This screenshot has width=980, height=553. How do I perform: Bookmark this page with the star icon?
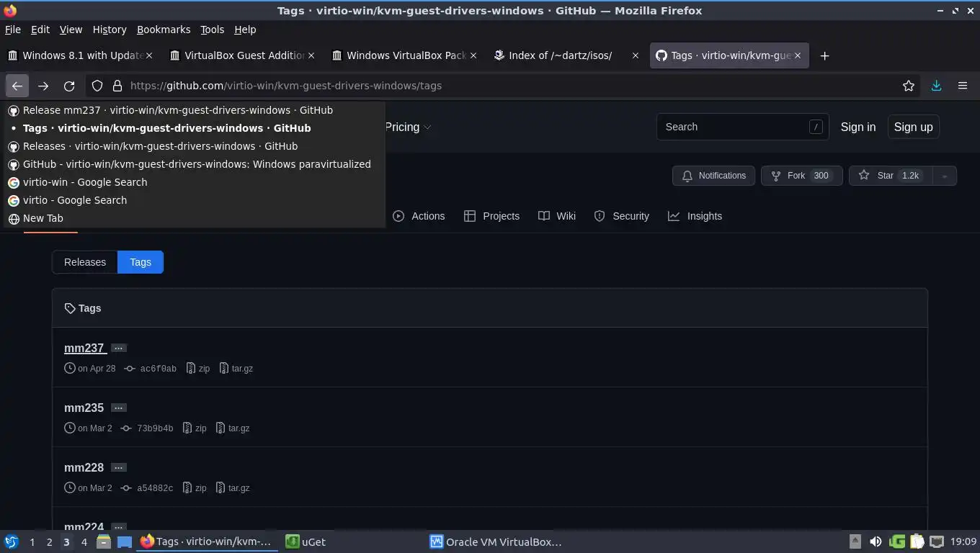(909, 86)
